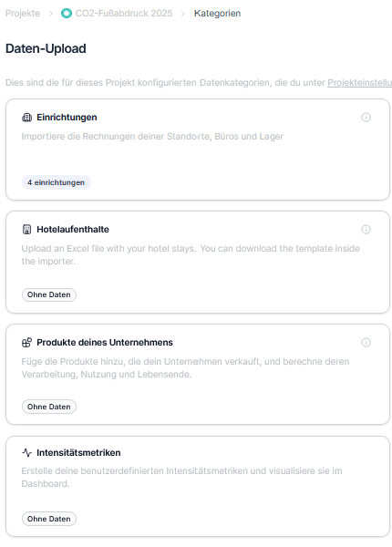
Task: Go to Projekte in breadcrumb
Action: click(23, 14)
